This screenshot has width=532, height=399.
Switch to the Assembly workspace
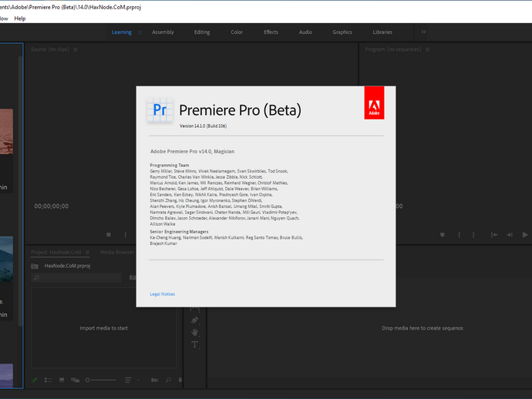click(x=163, y=32)
